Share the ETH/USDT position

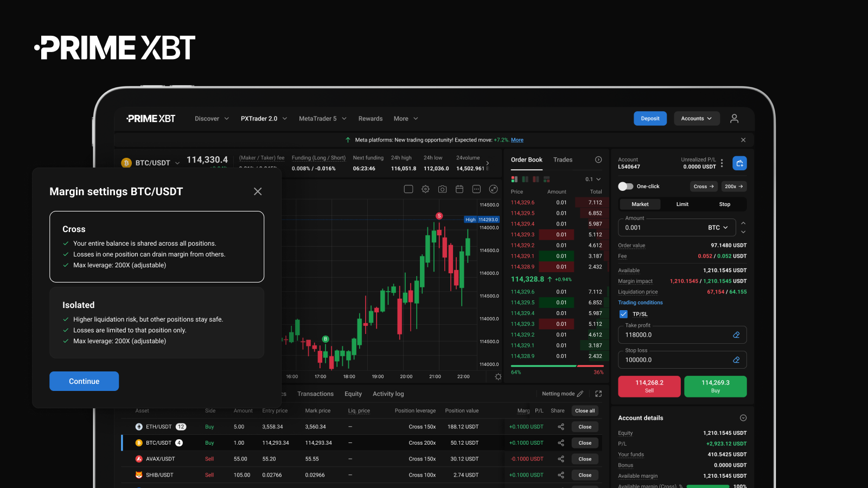[561, 427]
